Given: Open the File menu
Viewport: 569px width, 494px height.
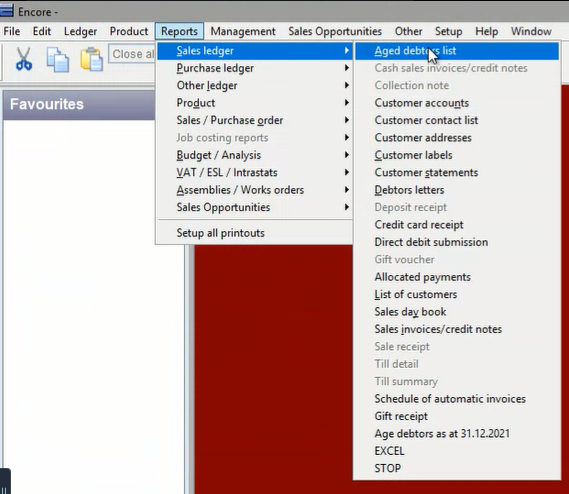Looking at the screenshot, I should [x=12, y=31].
